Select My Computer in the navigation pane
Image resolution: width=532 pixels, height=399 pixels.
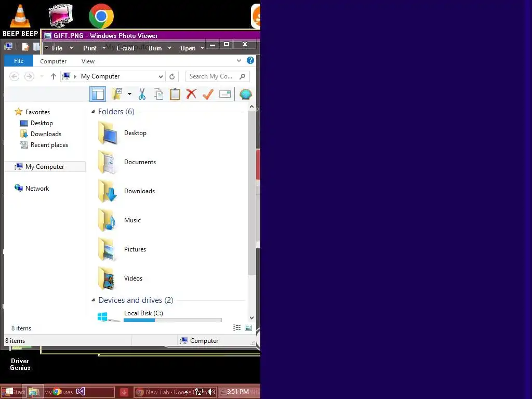click(x=45, y=167)
